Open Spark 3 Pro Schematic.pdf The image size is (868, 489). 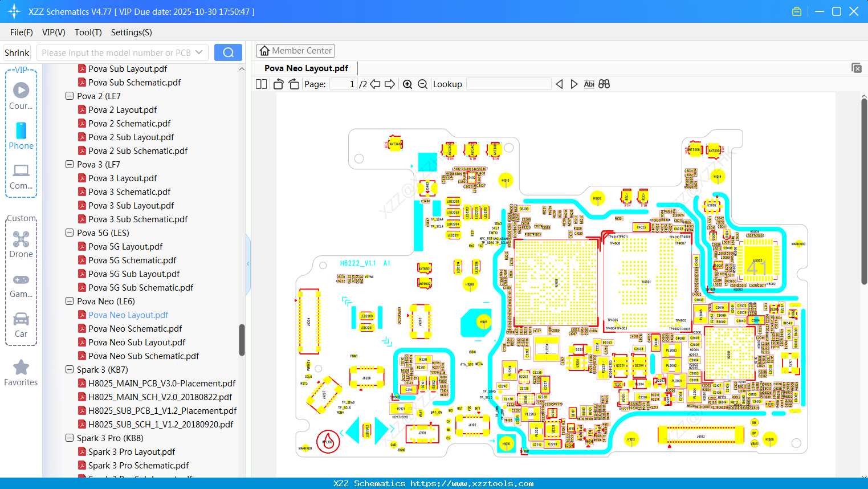click(x=138, y=466)
